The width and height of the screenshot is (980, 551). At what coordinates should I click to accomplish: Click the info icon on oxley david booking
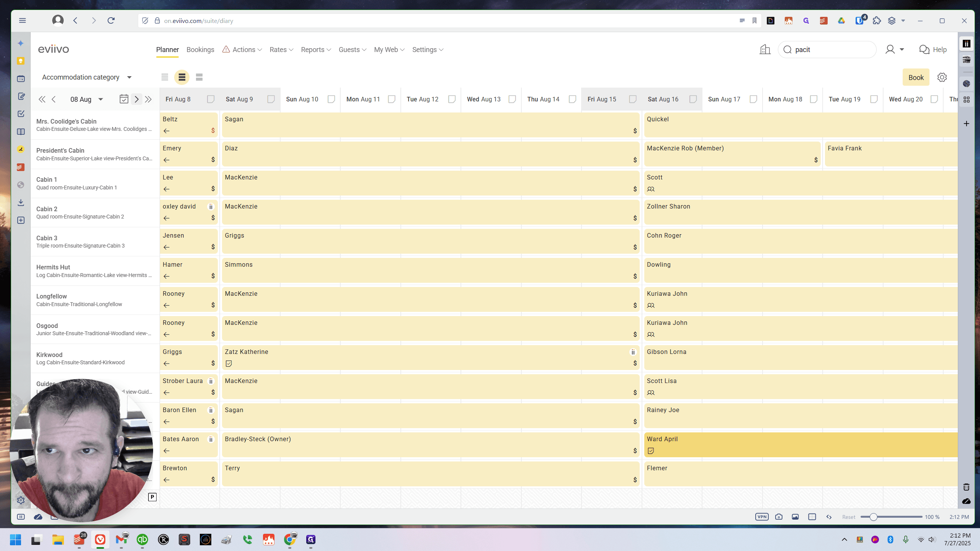point(211,207)
